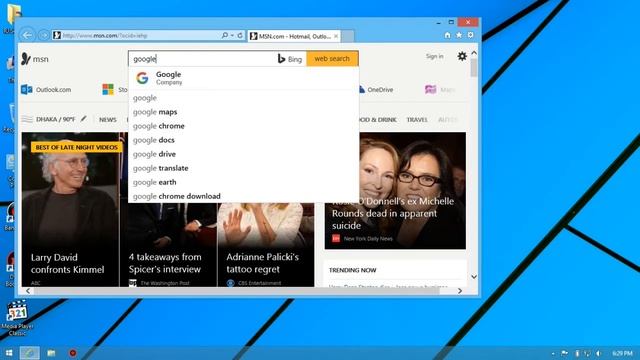640x360 pixels.
Task: Select the plain "google" suggestion
Action: click(x=244, y=98)
